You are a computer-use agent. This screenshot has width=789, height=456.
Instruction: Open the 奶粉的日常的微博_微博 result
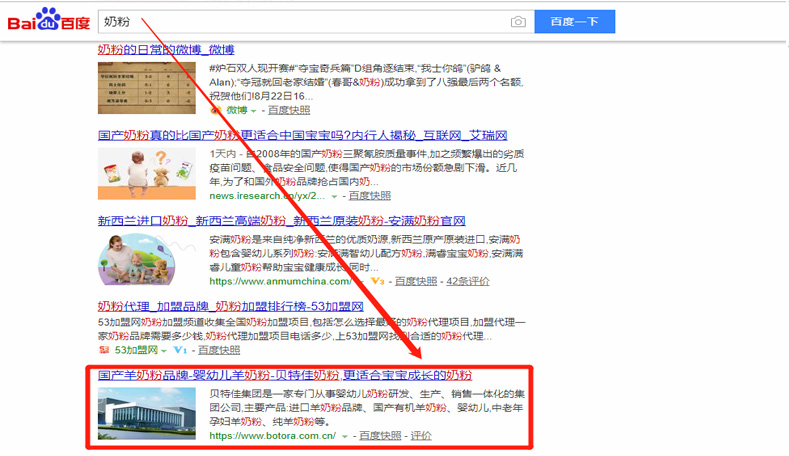tap(166, 49)
